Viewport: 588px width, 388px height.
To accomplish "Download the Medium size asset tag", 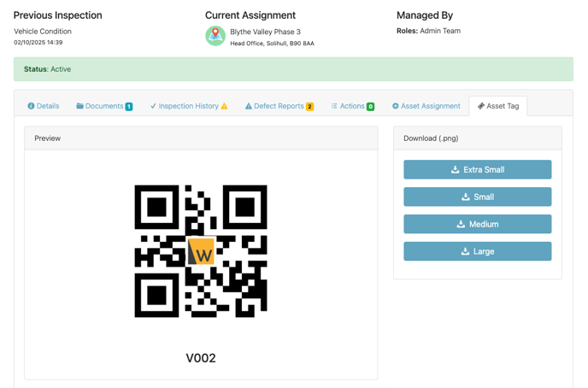I will tap(477, 224).
